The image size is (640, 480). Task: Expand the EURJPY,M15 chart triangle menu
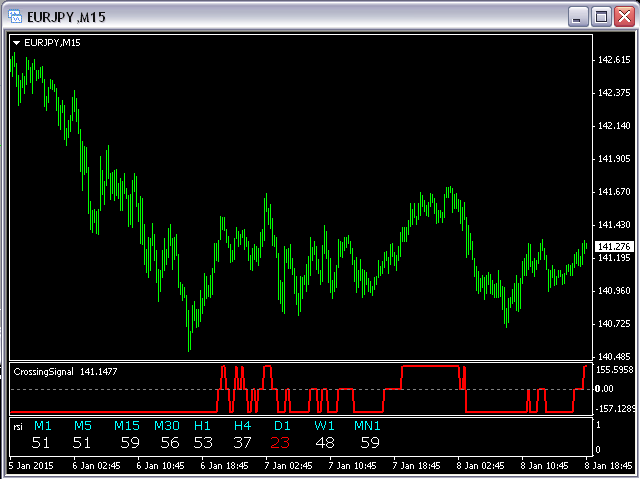coord(17,42)
